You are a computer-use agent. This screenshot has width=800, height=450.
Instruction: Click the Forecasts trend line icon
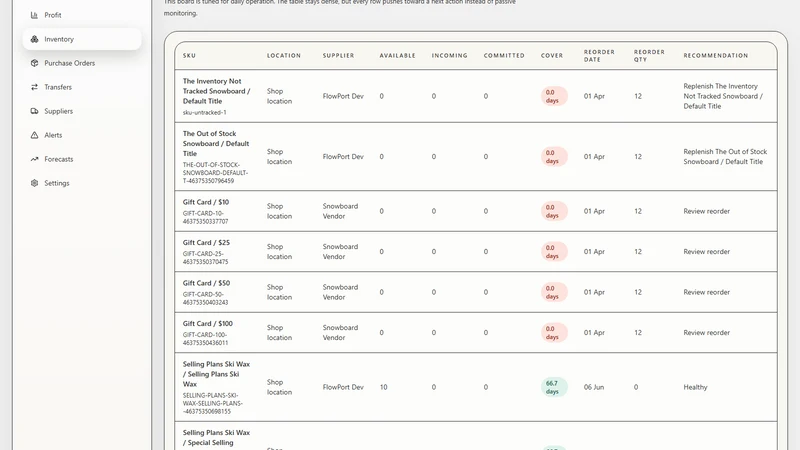[x=34, y=159]
